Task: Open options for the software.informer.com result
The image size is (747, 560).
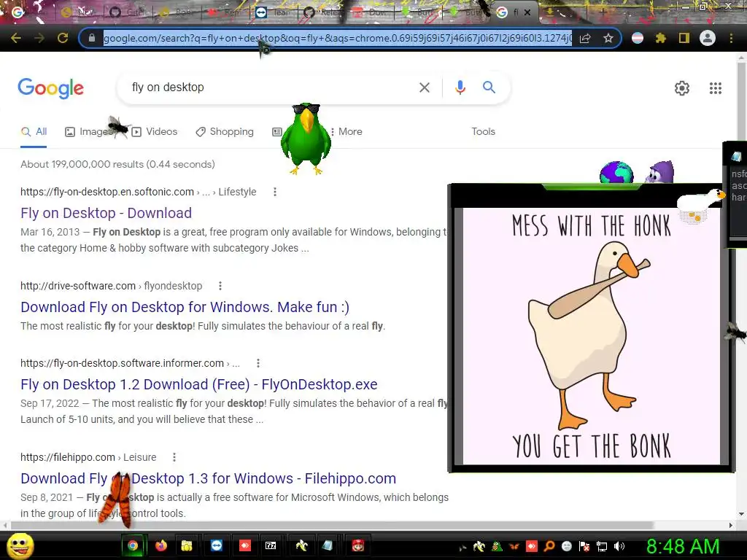Action: (x=258, y=363)
